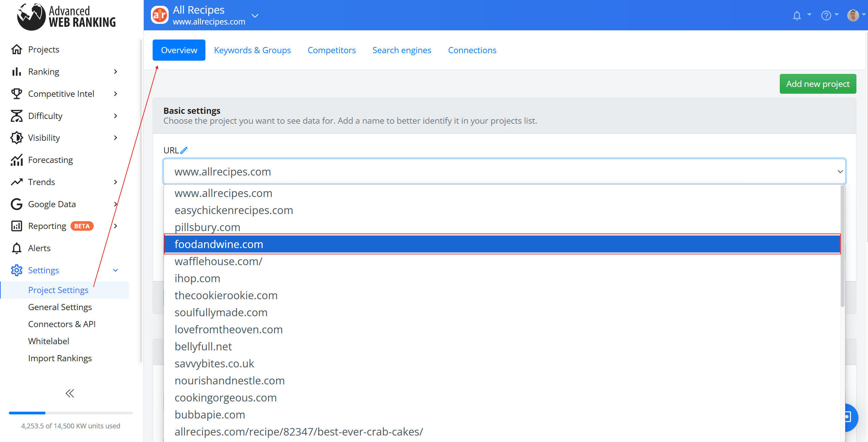Viewport: 868px width, 442px height.
Task: Select soulfullymade.com option
Action: pos(502,313)
